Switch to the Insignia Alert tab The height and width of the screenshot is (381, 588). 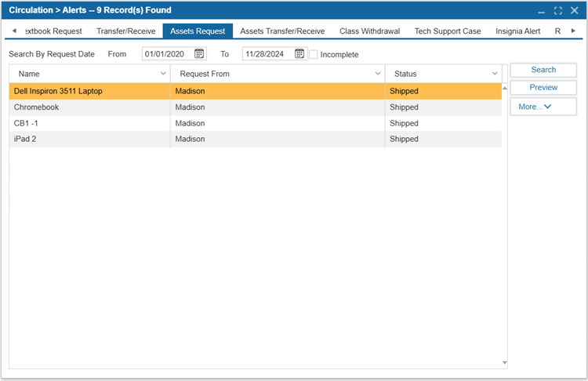518,31
